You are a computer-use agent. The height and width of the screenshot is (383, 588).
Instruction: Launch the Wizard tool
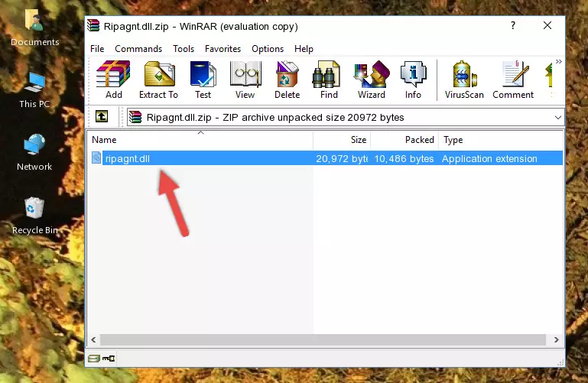(x=372, y=80)
